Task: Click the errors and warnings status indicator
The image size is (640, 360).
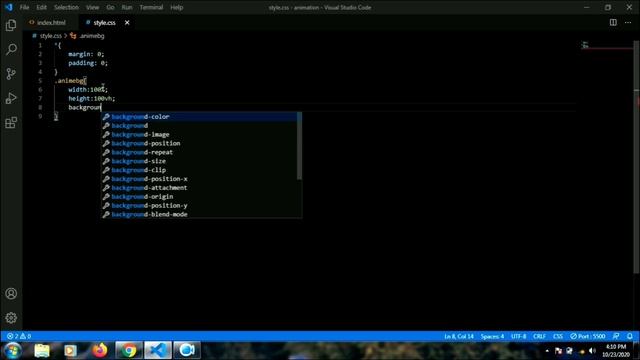Action: coord(19,336)
